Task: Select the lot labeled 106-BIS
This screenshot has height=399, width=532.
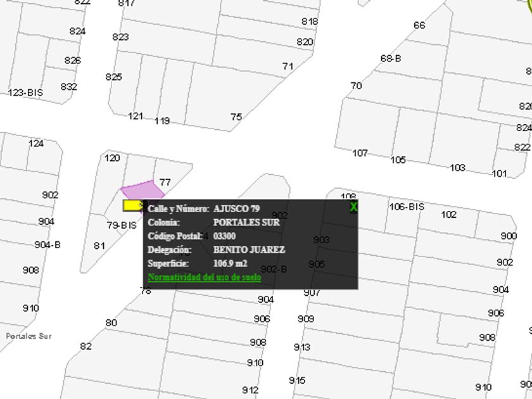Action: [x=407, y=206]
